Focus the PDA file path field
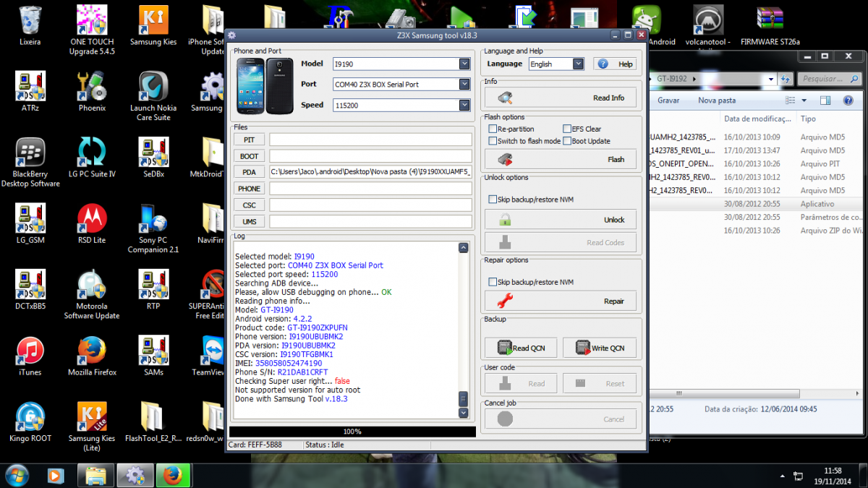The width and height of the screenshot is (868, 488). coord(370,172)
